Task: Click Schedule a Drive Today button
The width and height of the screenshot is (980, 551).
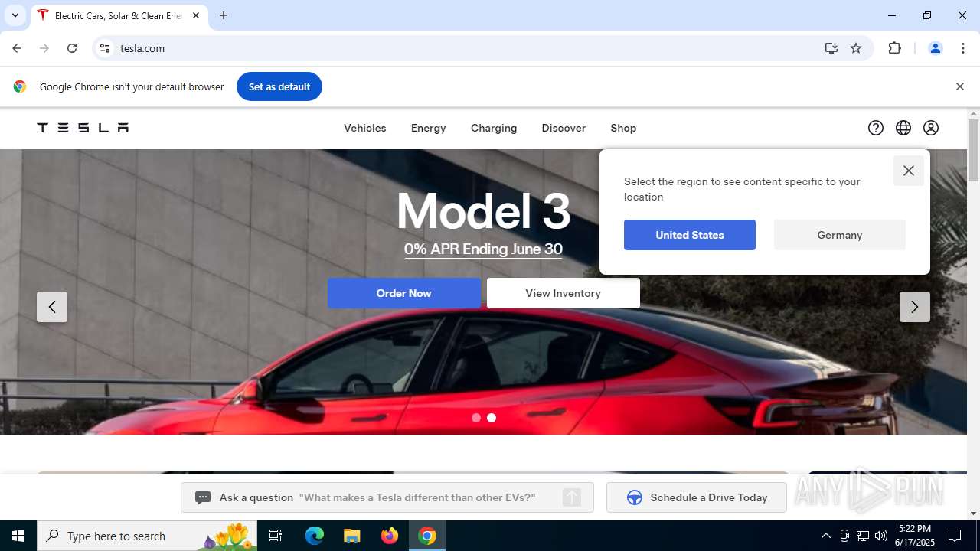Action: point(697,497)
